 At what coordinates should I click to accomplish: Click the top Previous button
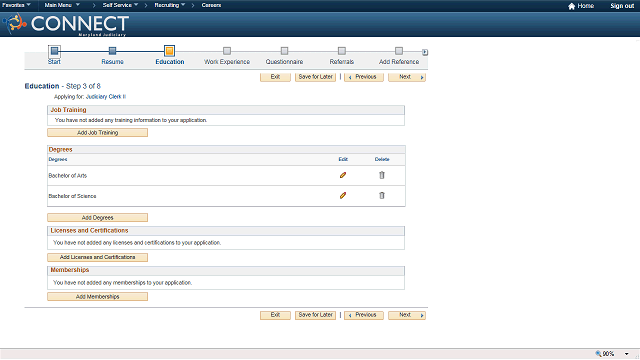coord(364,77)
